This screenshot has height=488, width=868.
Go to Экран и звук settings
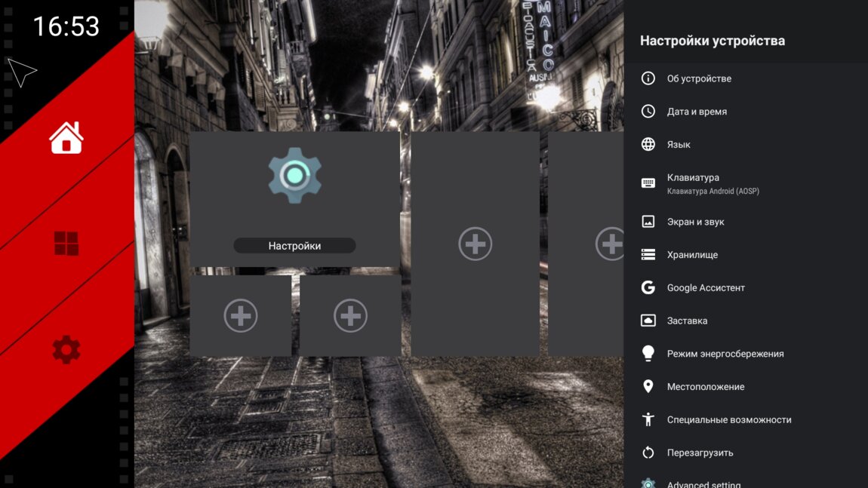(x=695, y=222)
